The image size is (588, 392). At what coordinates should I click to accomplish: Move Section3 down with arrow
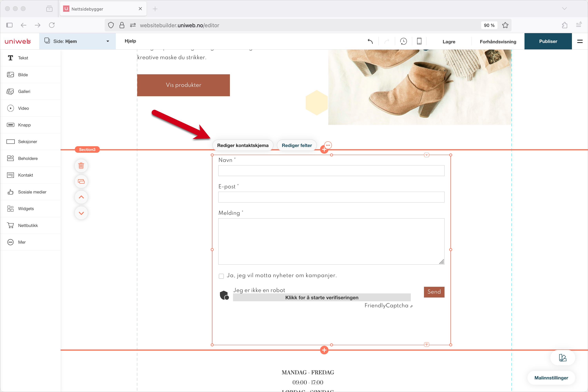[81, 213]
